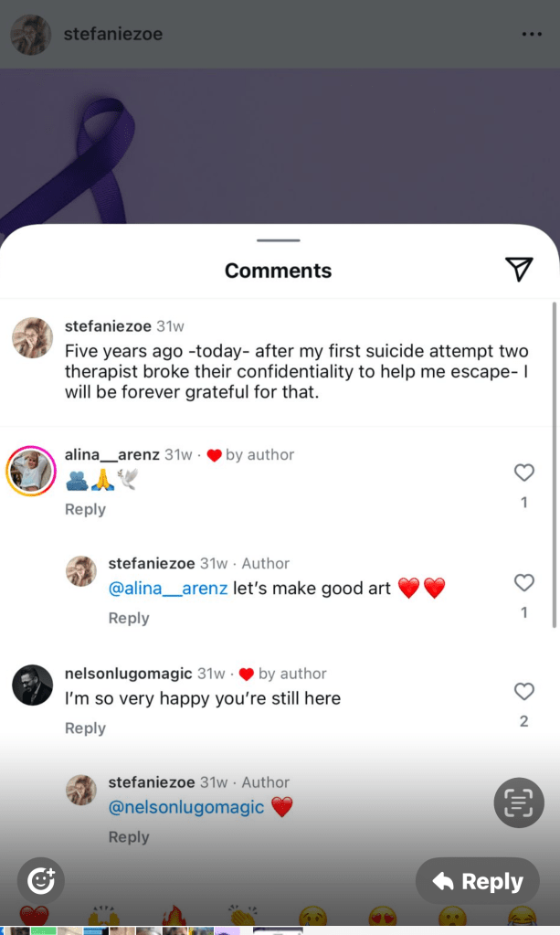This screenshot has width=560, height=935.
Task: Select the red heart quick reaction
Action: [34, 915]
